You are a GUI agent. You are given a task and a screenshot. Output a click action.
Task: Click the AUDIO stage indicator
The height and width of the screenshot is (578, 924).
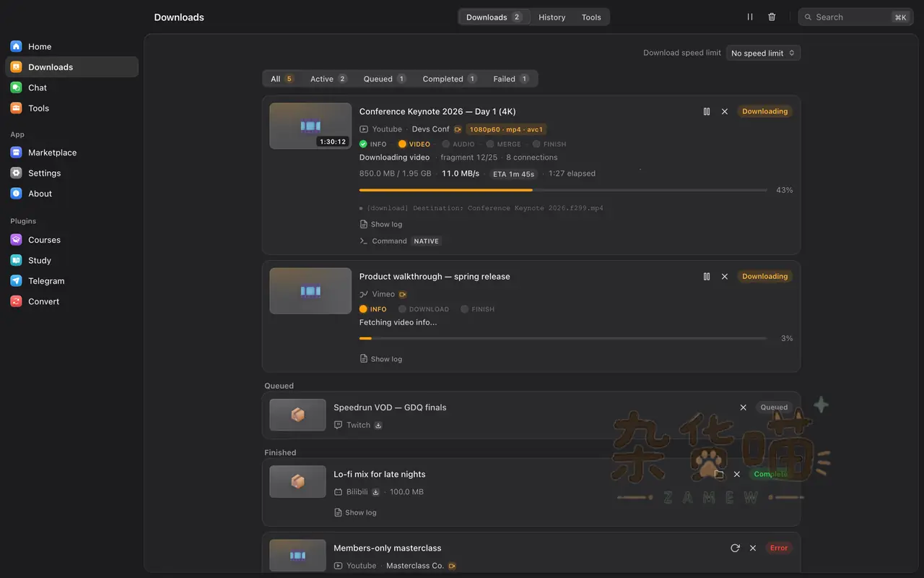pyautogui.click(x=458, y=144)
